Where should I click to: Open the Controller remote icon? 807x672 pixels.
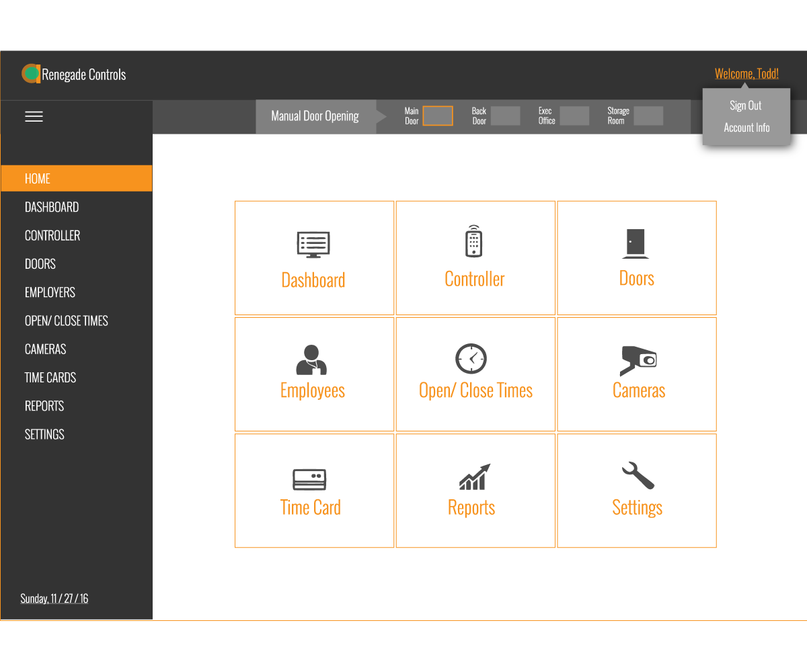pyautogui.click(x=474, y=242)
